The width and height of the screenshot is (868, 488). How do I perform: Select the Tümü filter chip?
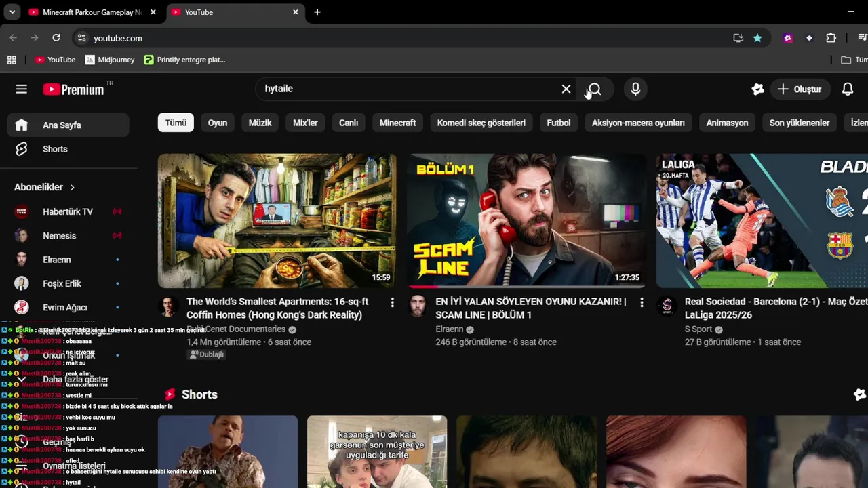point(176,123)
